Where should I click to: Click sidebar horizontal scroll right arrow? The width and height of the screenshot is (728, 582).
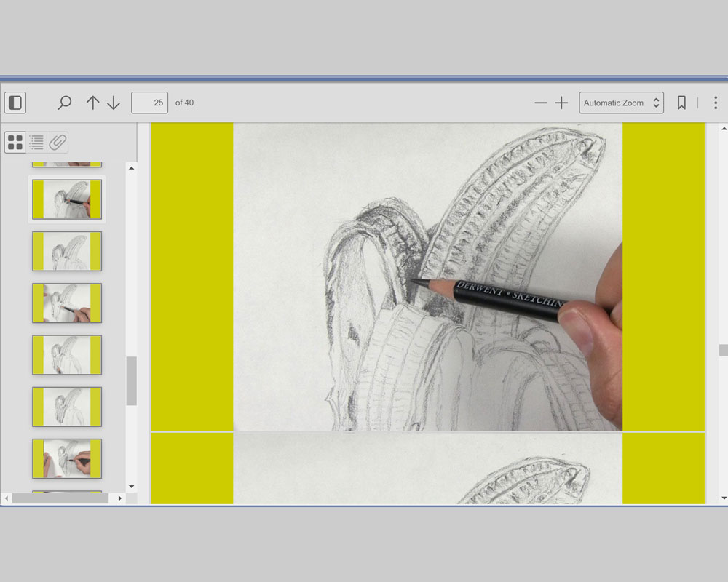(x=120, y=498)
